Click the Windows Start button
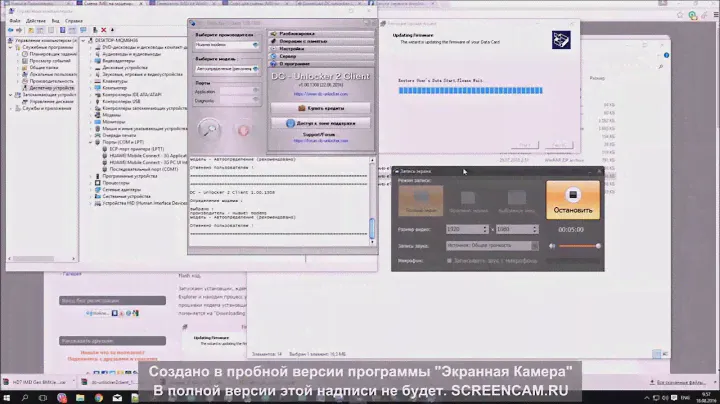Image resolution: width=720 pixels, height=404 pixels. (9, 395)
